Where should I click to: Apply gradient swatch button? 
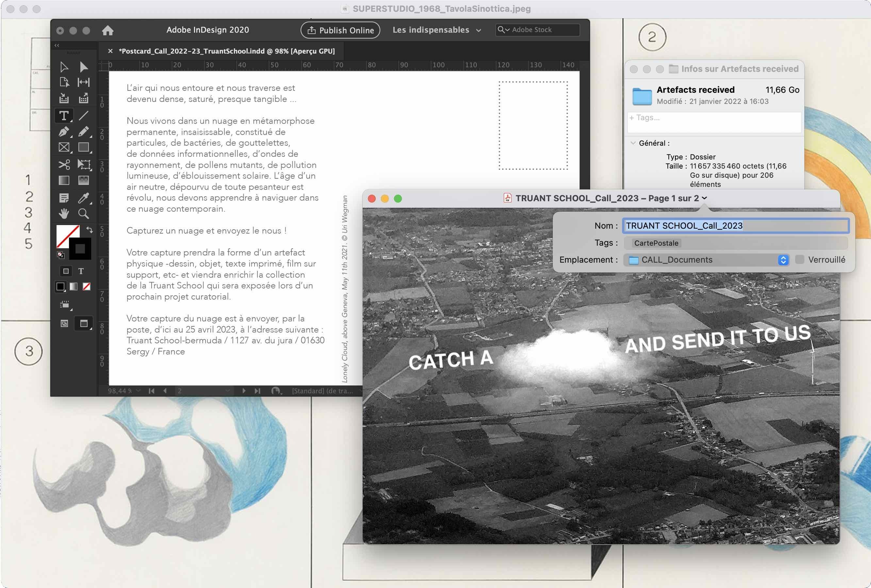[x=74, y=287]
